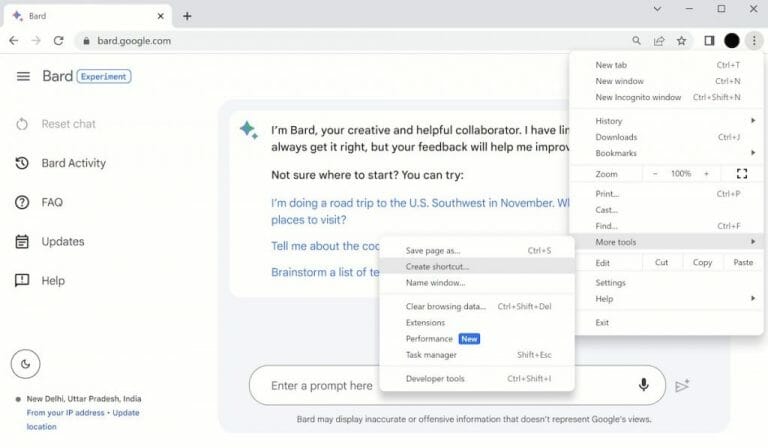
Task: Expand the More tools submenu
Action: point(668,242)
